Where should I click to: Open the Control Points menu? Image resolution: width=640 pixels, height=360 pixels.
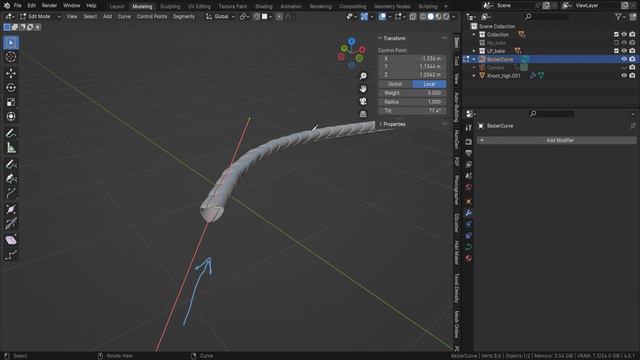pos(152,17)
